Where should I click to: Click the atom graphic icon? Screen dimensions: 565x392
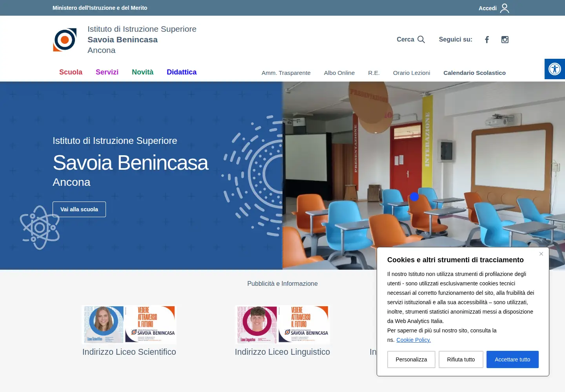click(x=40, y=227)
